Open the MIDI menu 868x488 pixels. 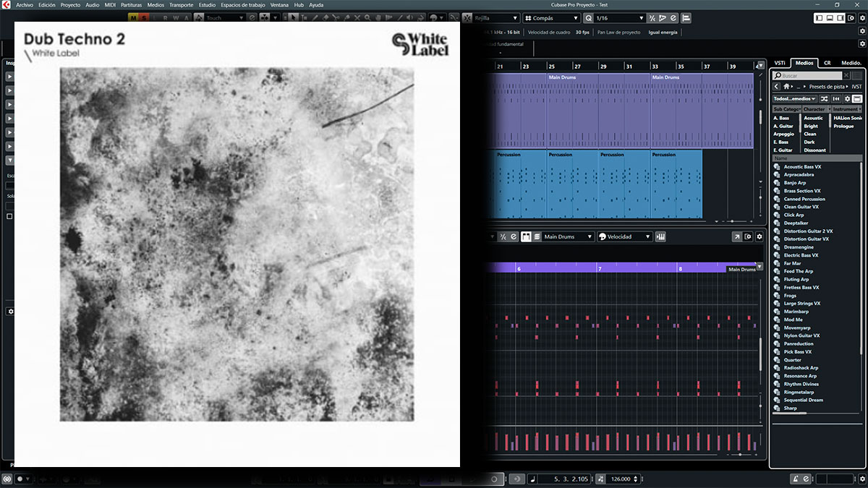point(111,4)
